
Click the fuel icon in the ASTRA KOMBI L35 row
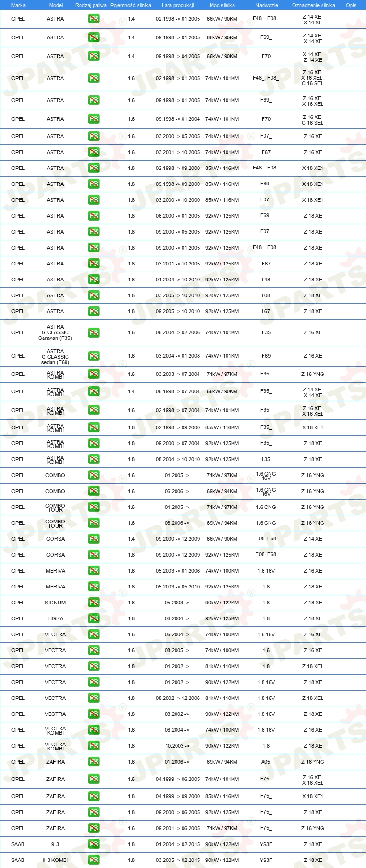coord(94,459)
